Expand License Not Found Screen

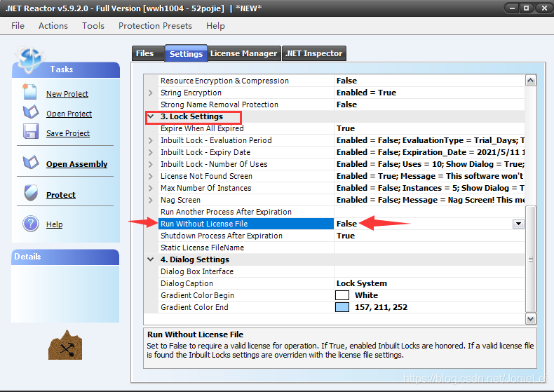pyautogui.click(x=151, y=176)
